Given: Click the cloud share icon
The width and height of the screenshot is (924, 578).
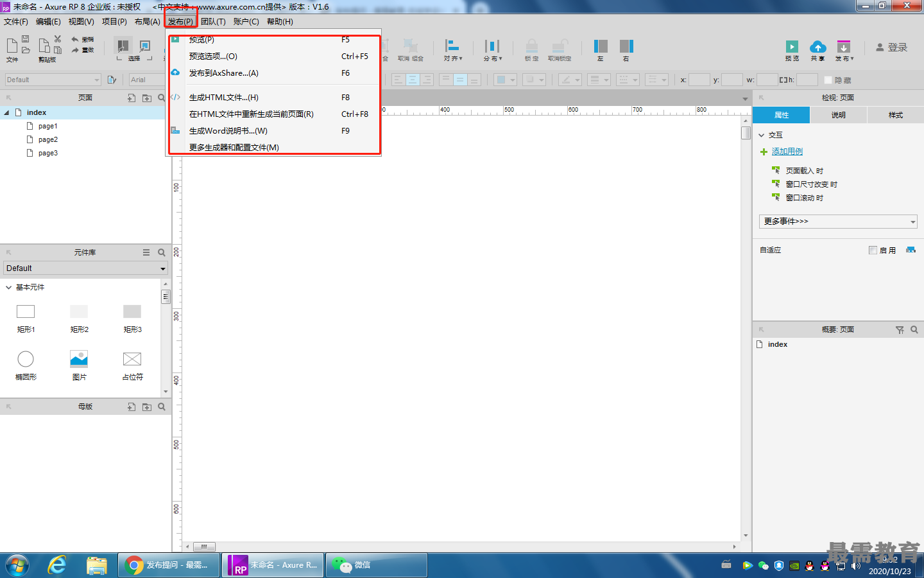Looking at the screenshot, I should click(x=818, y=46).
